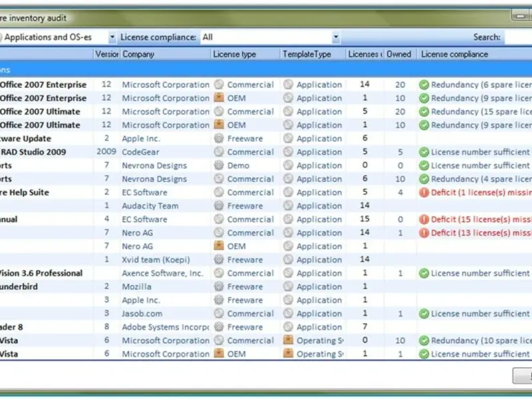Select the Vision 3.6 Professional entry
This screenshot has width=532, height=399.
[41, 273]
